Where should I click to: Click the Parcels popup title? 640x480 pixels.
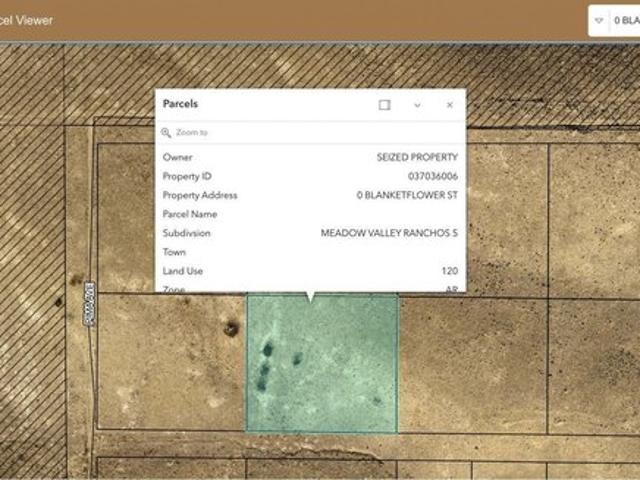click(x=180, y=104)
